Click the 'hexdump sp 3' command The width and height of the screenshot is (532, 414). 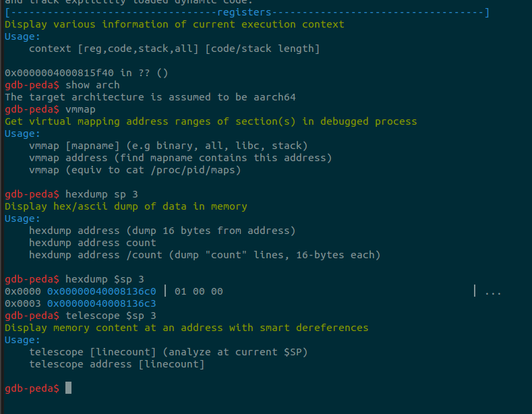click(102, 194)
